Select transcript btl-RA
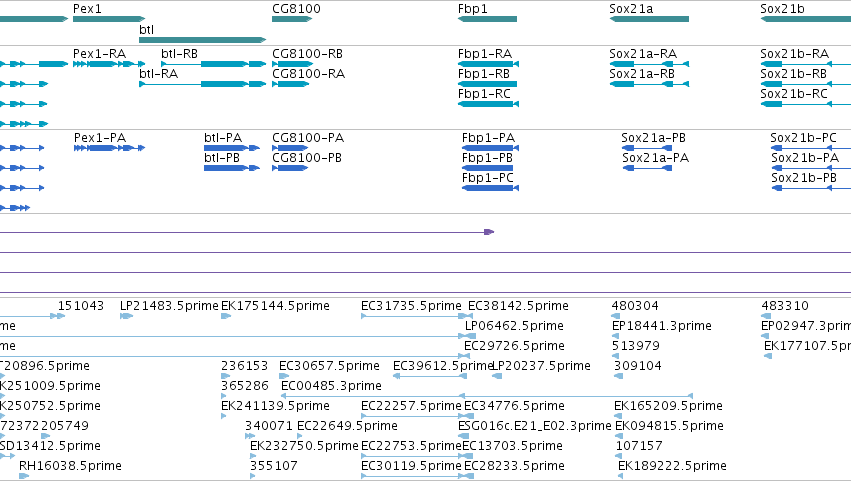This screenshot has width=851, height=481. coord(158,73)
